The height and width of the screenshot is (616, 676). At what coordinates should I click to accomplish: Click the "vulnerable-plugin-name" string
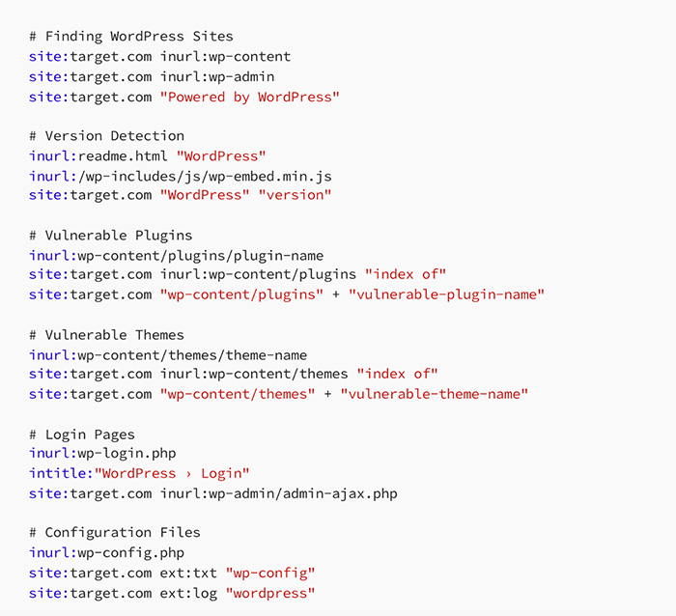446,295
